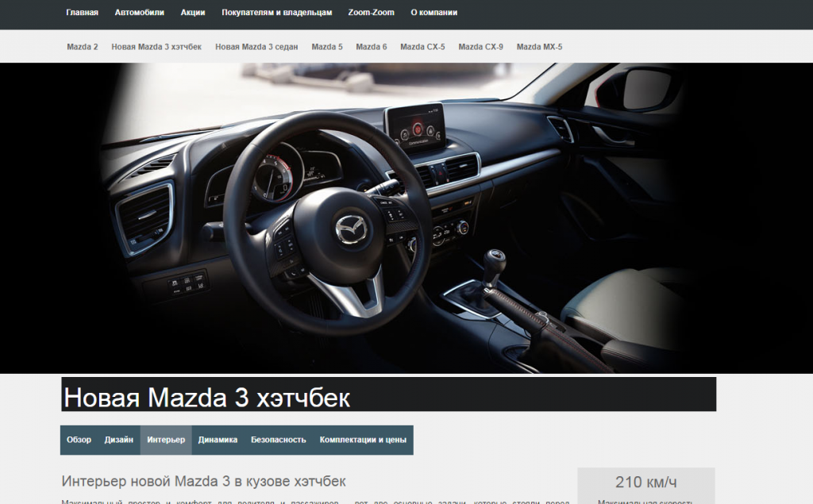Open the Mazda CX-9 model page
813x504 pixels.
480,47
